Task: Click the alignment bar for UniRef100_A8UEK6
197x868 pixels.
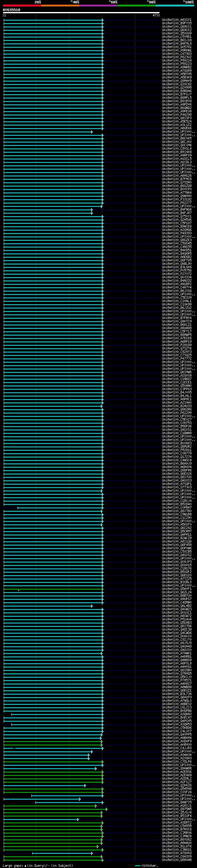Action: pyautogui.click(x=53, y=128)
